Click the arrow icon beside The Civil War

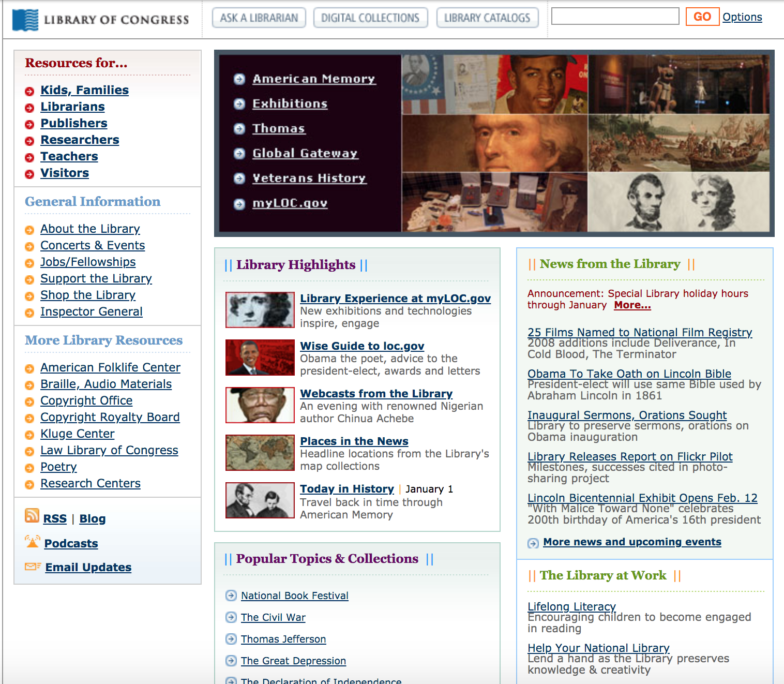[231, 617]
